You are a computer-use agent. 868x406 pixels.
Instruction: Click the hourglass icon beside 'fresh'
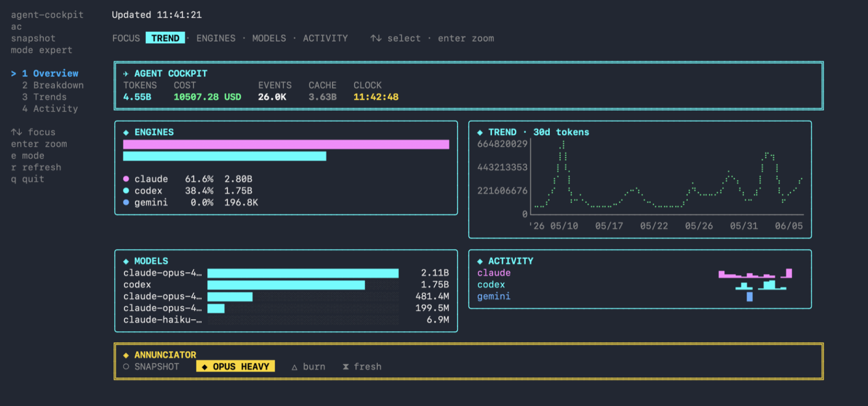click(345, 367)
